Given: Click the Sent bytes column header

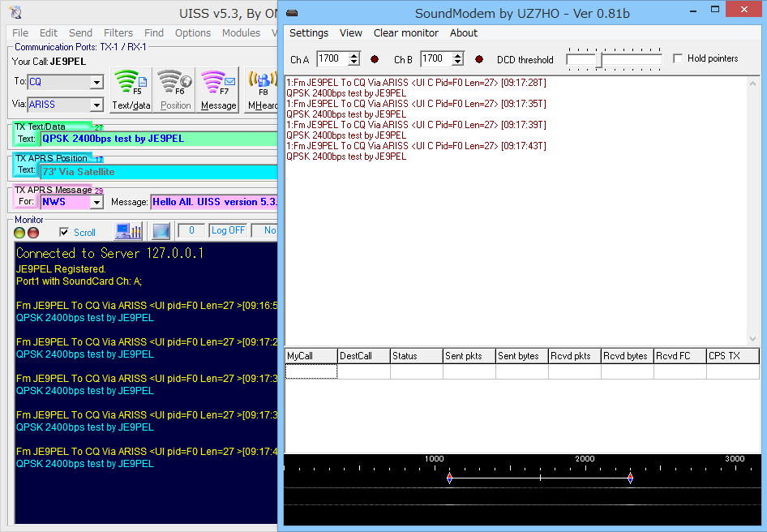Looking at the screenshot, I should click(x=522, y=356).
